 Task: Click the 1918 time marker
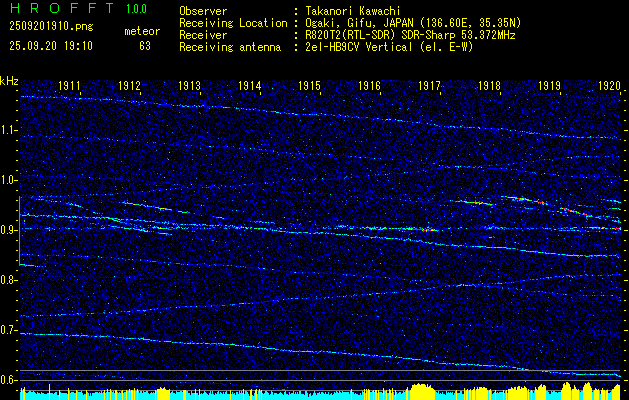[489, 87]
